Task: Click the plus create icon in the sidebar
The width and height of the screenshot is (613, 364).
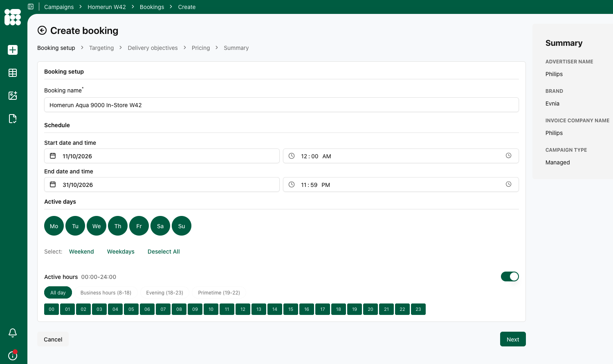Action: pos(13,50)
